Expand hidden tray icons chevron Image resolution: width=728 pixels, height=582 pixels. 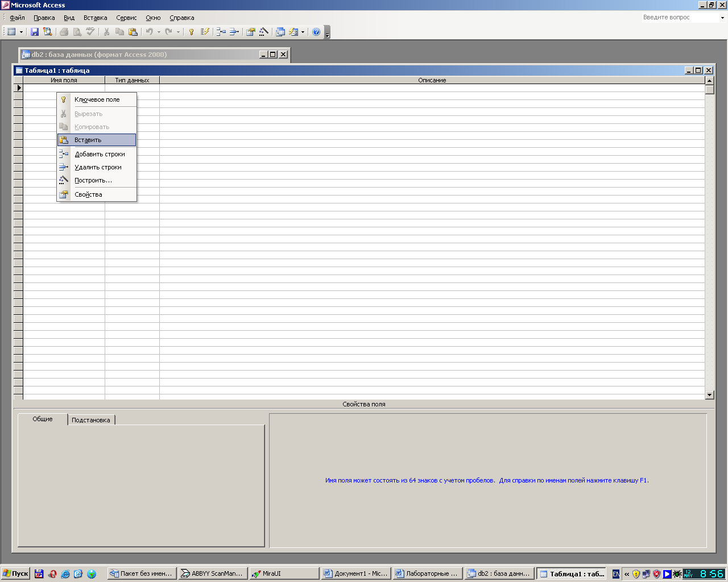pos(627,574)
